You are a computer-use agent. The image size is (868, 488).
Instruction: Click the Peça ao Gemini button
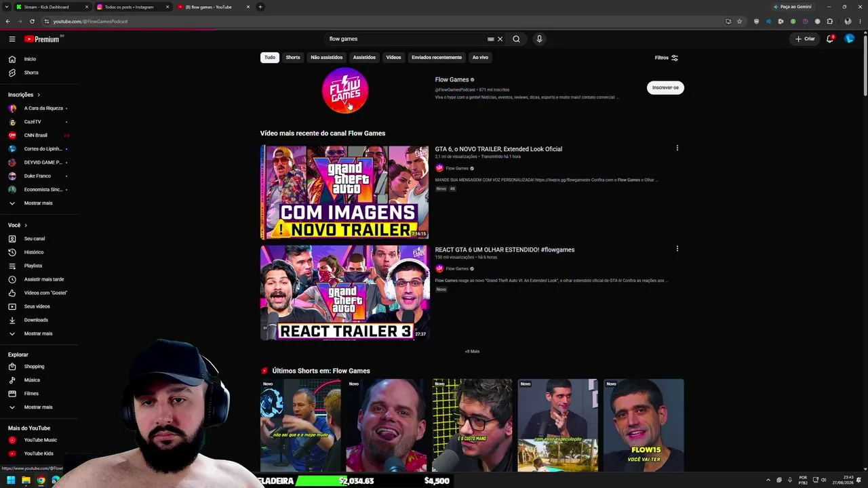click(x=792, y=7)
